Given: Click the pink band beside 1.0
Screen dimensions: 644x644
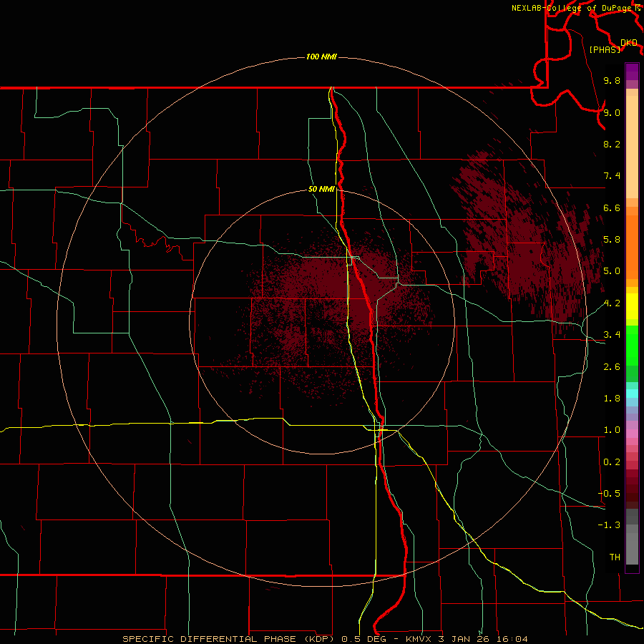Looking at the screenshot, I should click(x=632, y=434).
